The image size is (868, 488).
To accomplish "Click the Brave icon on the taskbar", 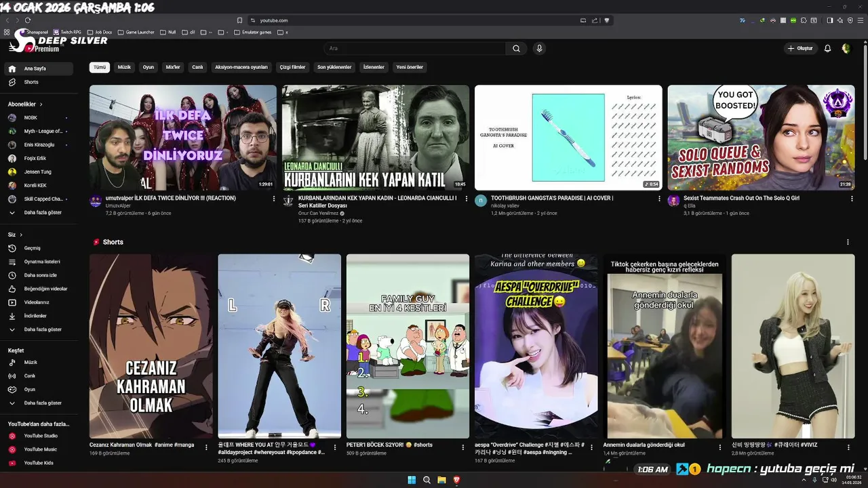I will click(456, 480).
